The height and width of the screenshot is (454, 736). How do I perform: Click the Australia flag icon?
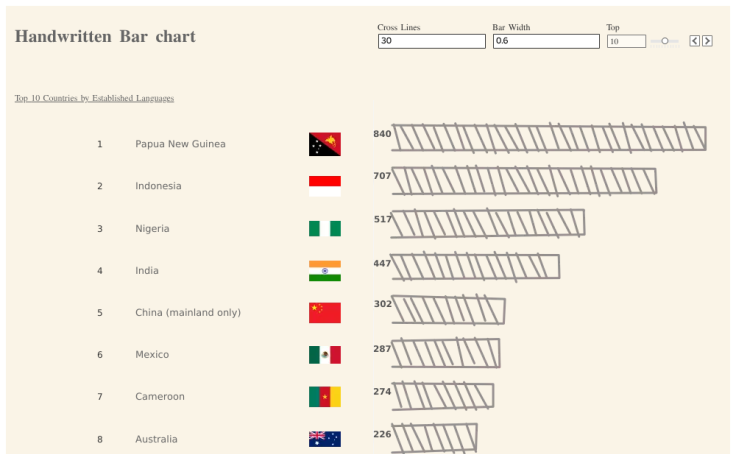(325, 439)
